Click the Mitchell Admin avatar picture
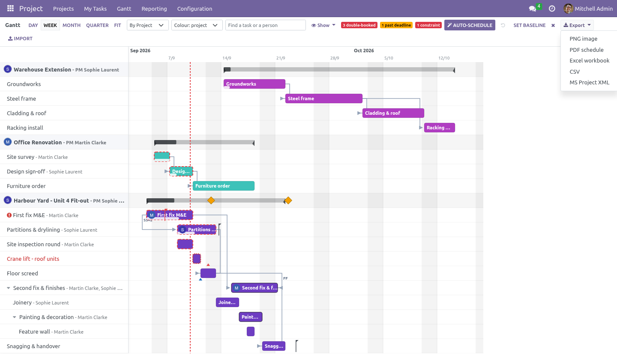Viewport: 617px width, 364px height. 568,9
